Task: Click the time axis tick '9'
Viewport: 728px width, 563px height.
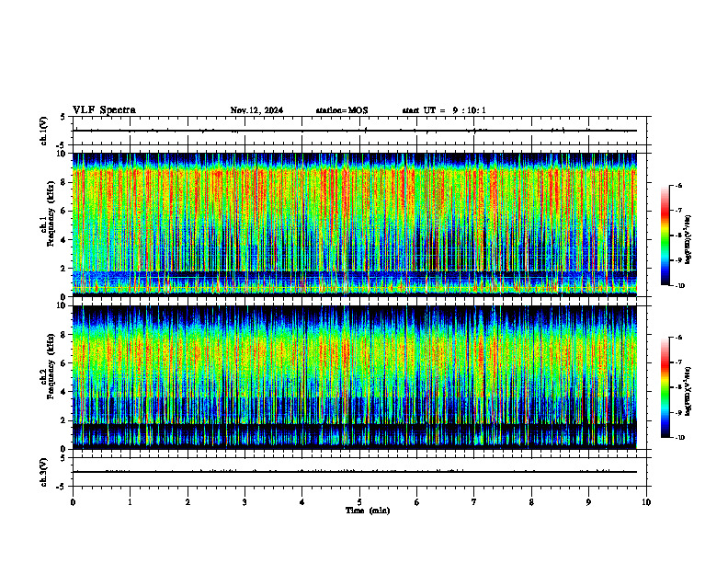Action: click(x=588, y=502)
